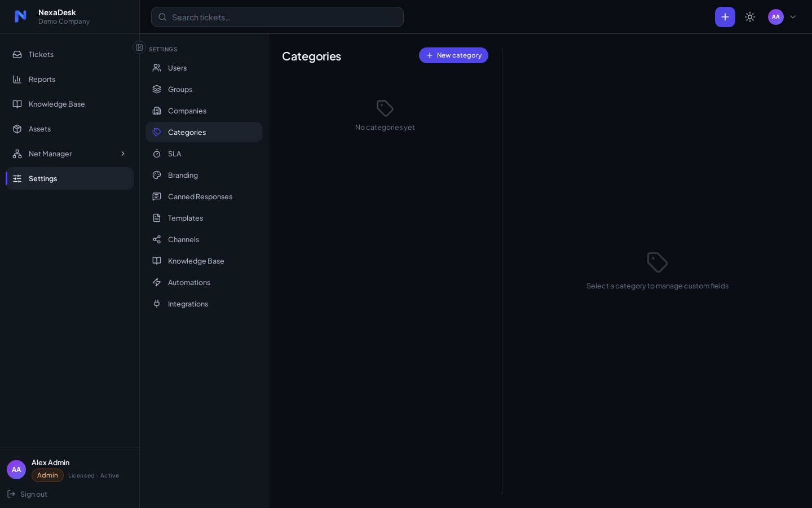
Task: Click the Categories tag icon in settings
Action: click(157, 132)
